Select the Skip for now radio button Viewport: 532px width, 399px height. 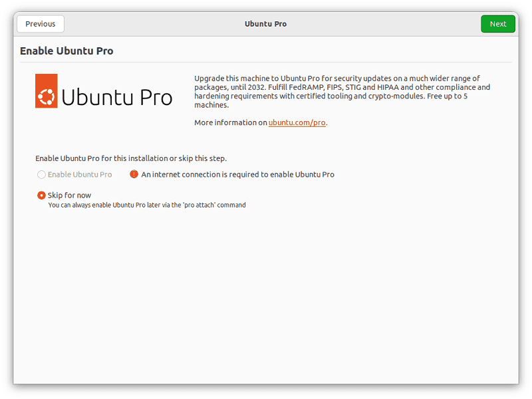point(41,196)
